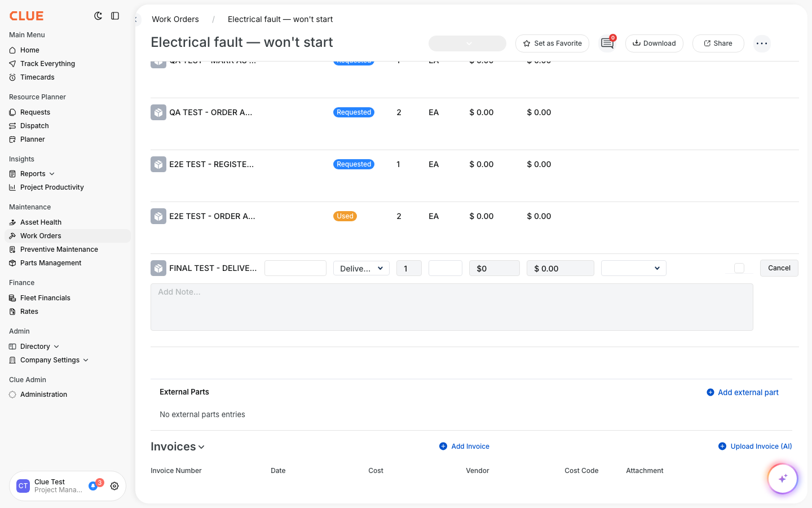Open the settings gear near the profile

click(x=114, y=486)
